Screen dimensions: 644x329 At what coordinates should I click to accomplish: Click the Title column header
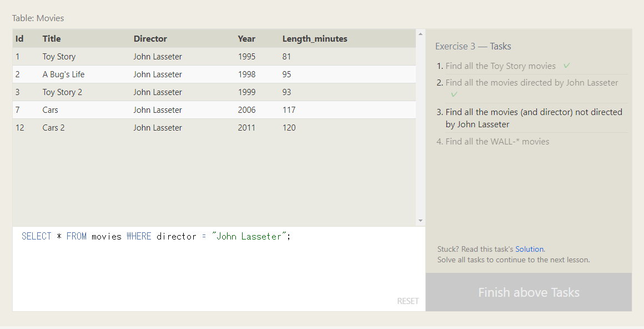click(x=52, y=39)
